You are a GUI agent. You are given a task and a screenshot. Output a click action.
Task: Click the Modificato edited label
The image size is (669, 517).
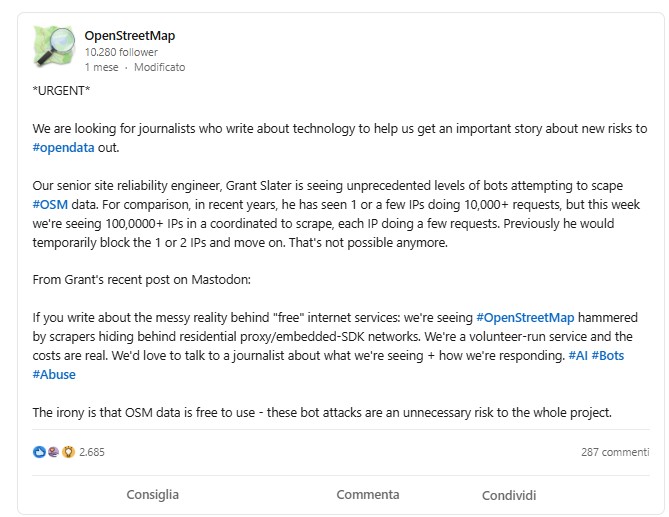coord(159,67)
